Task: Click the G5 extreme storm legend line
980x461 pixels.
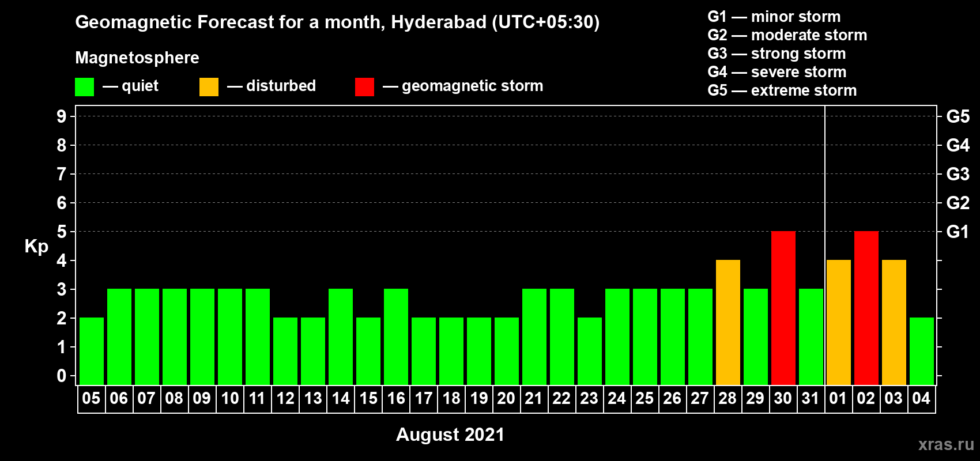Action: (x=782, y=90)
